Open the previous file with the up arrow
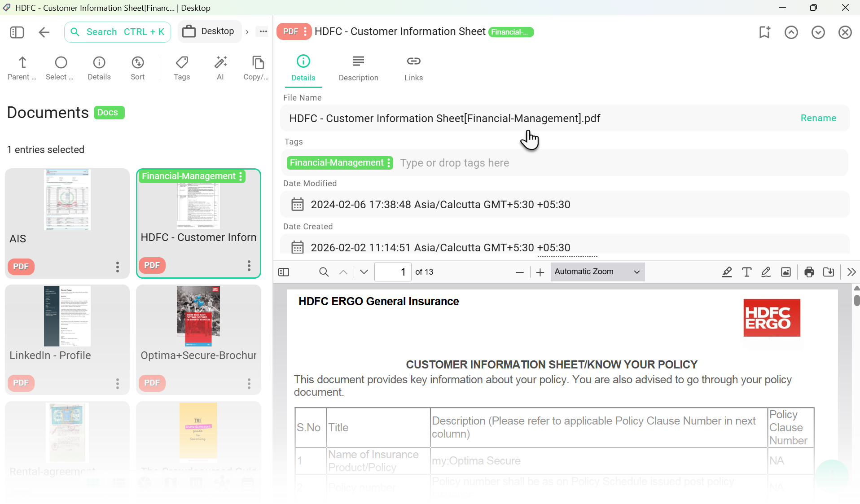Screen dimensions: 860x504 pyautogui.click(x=791, y=32)
